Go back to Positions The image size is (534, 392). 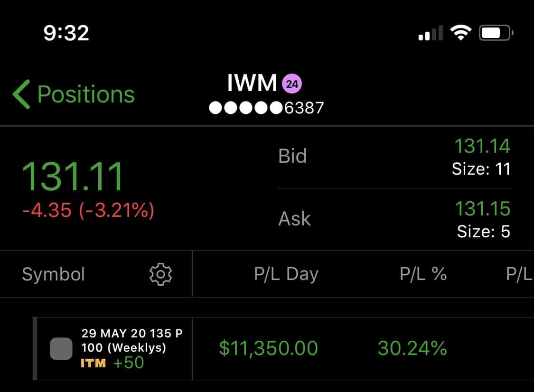click(74, 94)
